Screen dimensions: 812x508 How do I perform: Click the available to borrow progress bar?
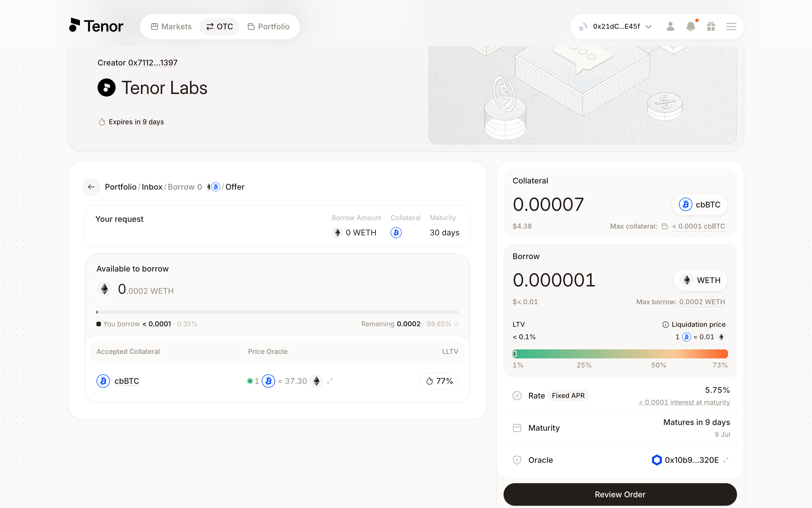[277, 312]
